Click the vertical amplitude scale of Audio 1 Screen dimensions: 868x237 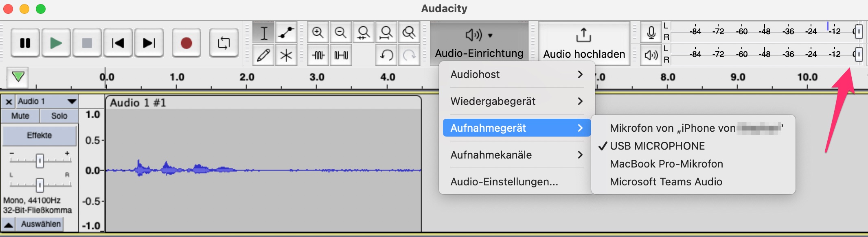pos(92,170)
